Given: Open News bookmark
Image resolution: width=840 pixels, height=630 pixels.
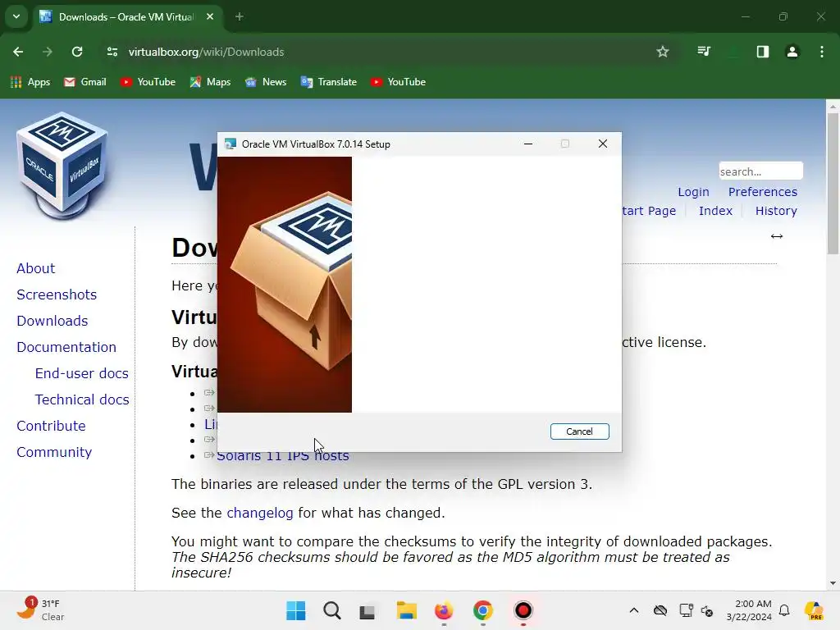Looking at the screenshot, I should coord(266,82).
